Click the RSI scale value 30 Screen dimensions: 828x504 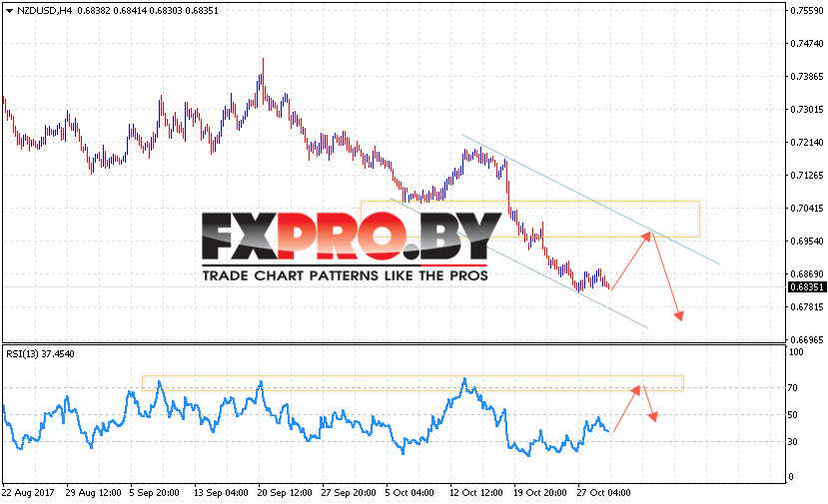point(792,442)
